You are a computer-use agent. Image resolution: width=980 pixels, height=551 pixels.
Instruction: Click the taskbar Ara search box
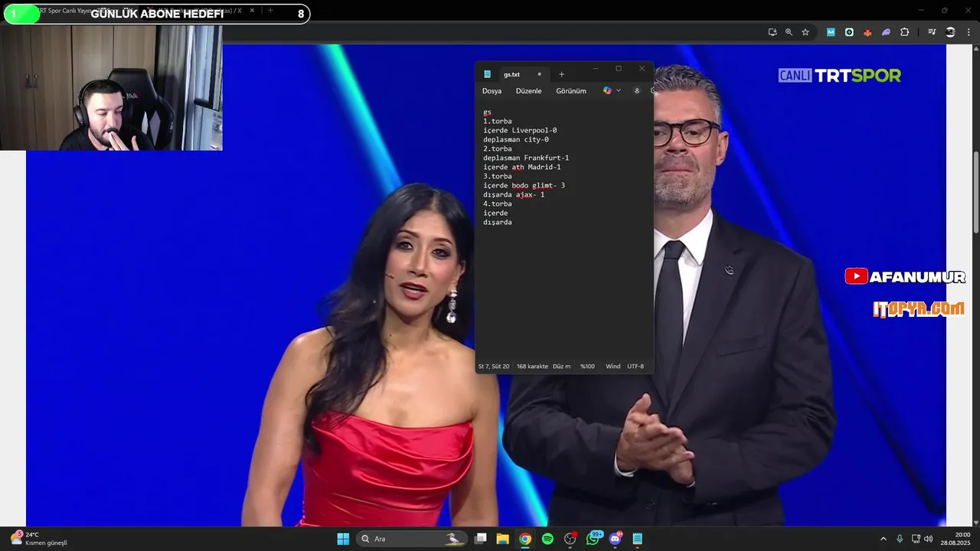413,539
